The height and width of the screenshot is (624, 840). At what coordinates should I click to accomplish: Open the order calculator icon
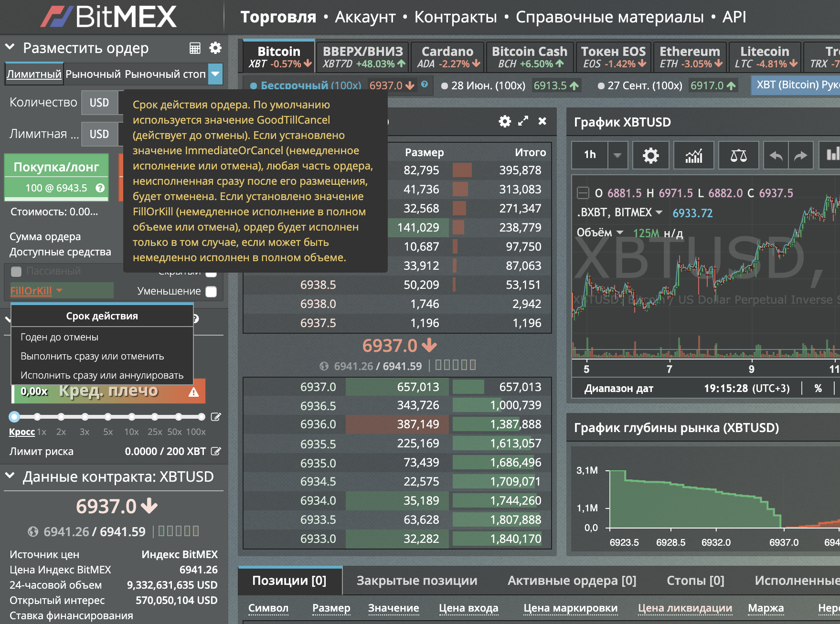(195, 48)
